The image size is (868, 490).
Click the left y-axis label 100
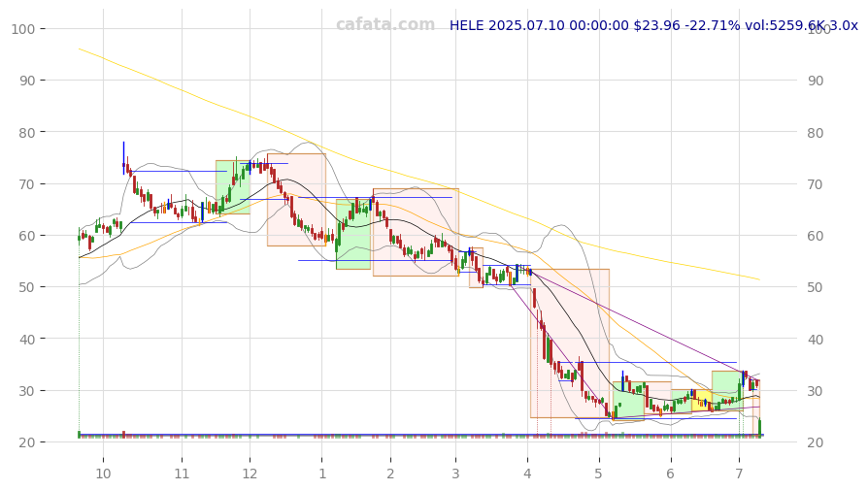pos(22,29)
